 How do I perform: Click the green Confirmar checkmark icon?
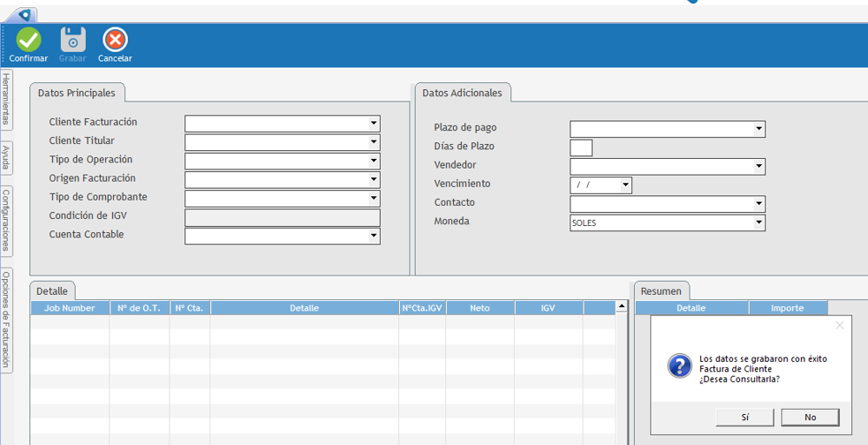(29, 40)
